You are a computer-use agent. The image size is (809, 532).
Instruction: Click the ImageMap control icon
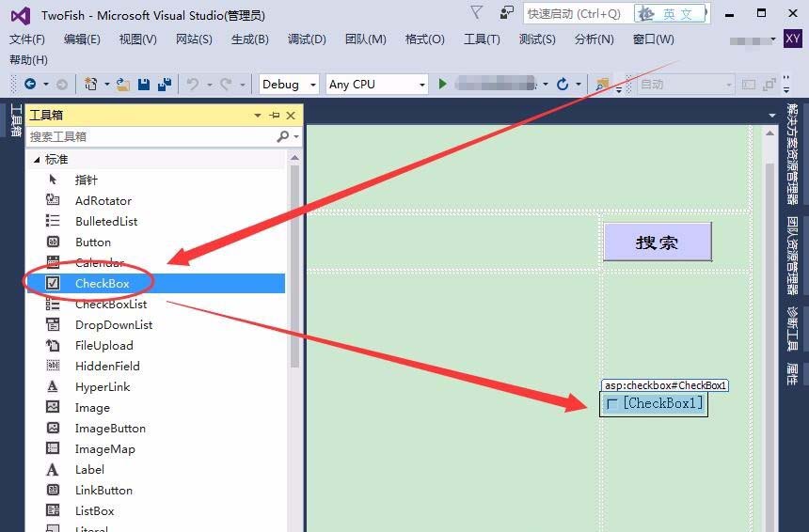[53, 448]
